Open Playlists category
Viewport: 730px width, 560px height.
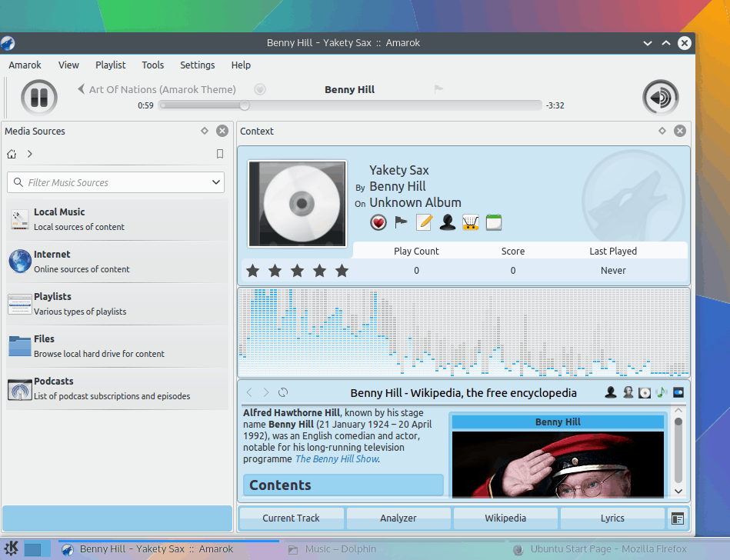tap(118, 304)
